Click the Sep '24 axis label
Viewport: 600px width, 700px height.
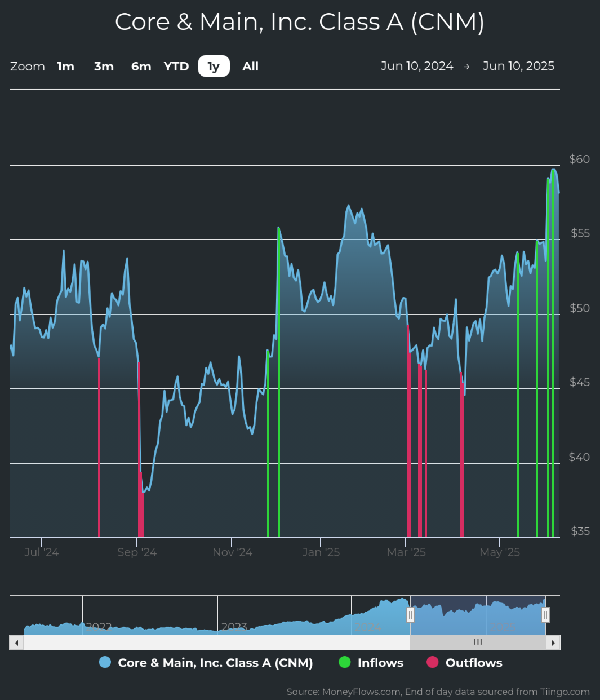(137, 552)
